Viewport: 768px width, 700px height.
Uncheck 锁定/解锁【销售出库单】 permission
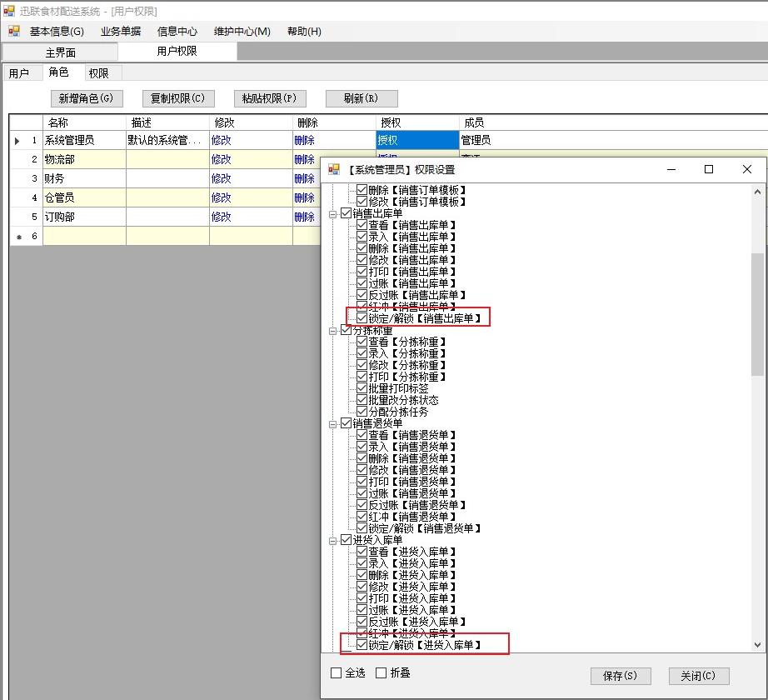click(x=362, y=317)
